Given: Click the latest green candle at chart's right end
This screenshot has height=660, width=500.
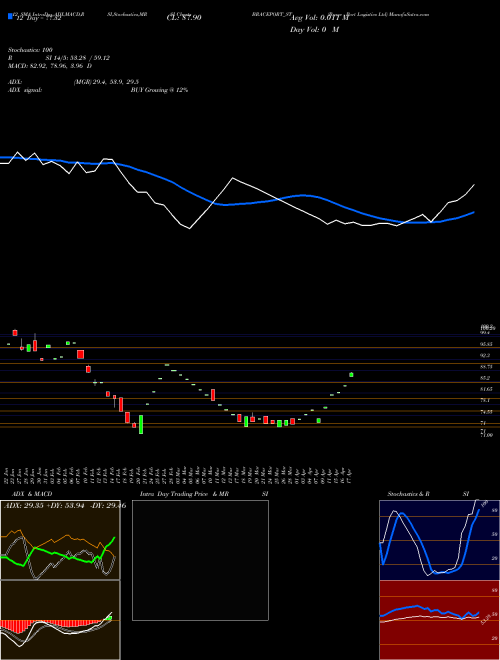Looking at the screenshot, I should 351,375.
